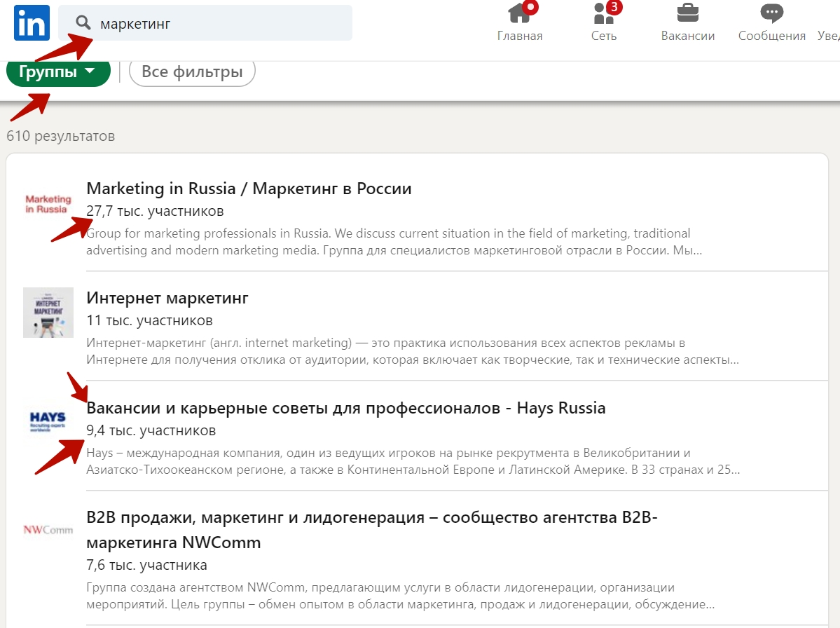Viewport: 840px width, 628px height.
Task: Open the Сеть people icon
Action: 605,13
